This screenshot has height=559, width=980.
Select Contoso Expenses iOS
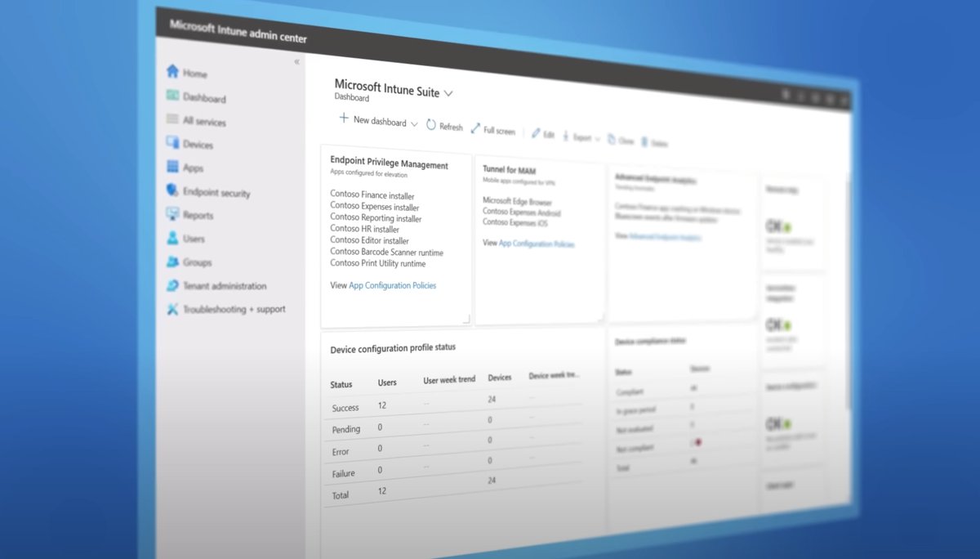click(x=514, y=221)
